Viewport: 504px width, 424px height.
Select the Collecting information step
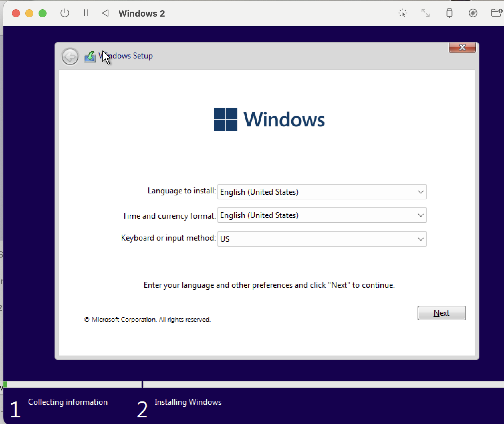tap(68, 402)
